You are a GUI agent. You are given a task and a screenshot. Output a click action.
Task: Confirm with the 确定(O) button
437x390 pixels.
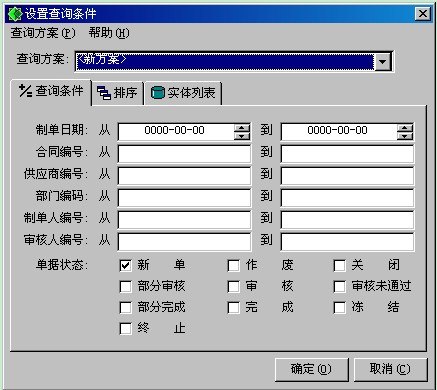(x=312, y=369)
